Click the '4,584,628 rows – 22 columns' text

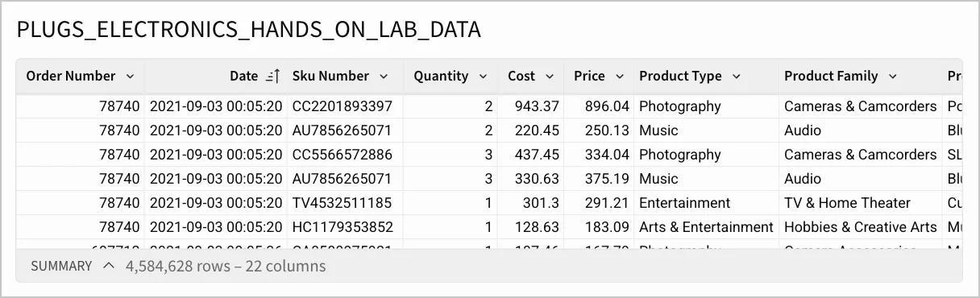[x=226, y=266]
